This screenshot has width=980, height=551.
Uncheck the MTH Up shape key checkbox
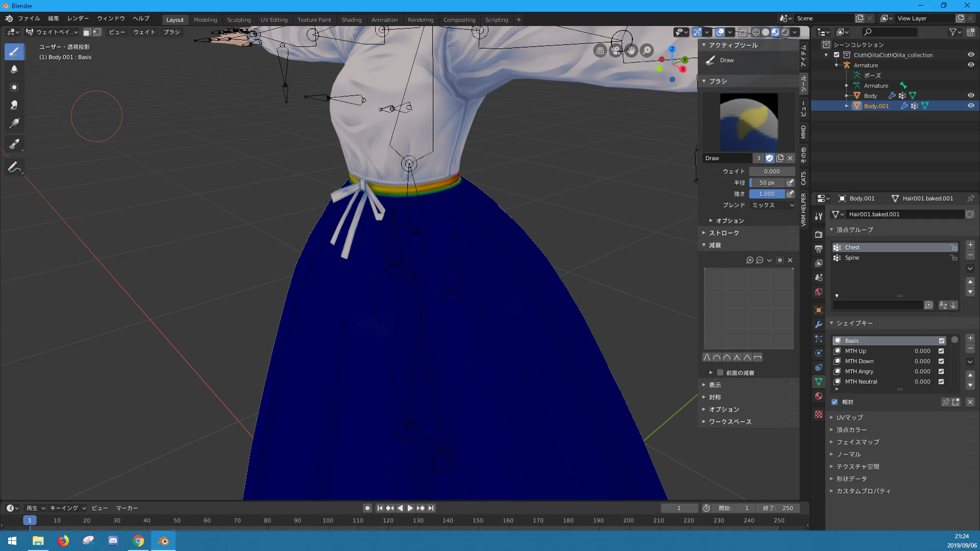coord(941,351)
